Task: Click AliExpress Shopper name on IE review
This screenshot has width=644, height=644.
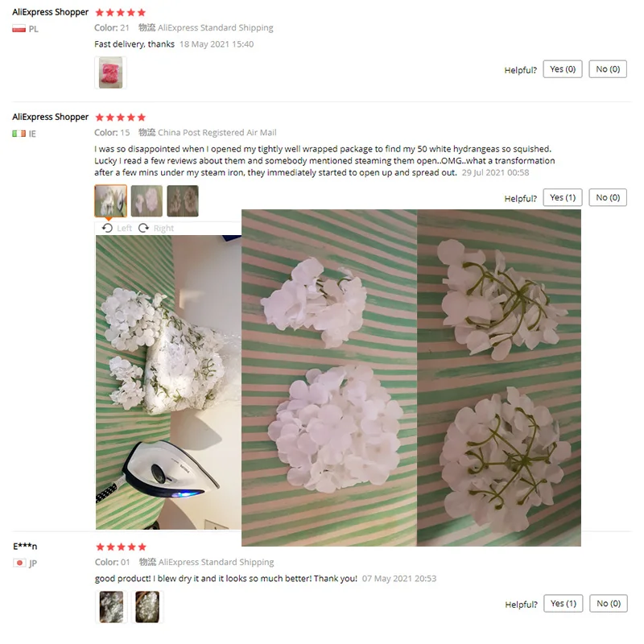Action: tap(50, 117)
